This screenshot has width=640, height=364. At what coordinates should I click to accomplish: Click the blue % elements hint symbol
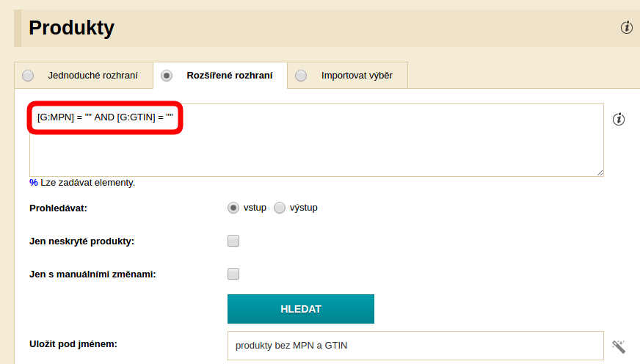tap(34, 183)
